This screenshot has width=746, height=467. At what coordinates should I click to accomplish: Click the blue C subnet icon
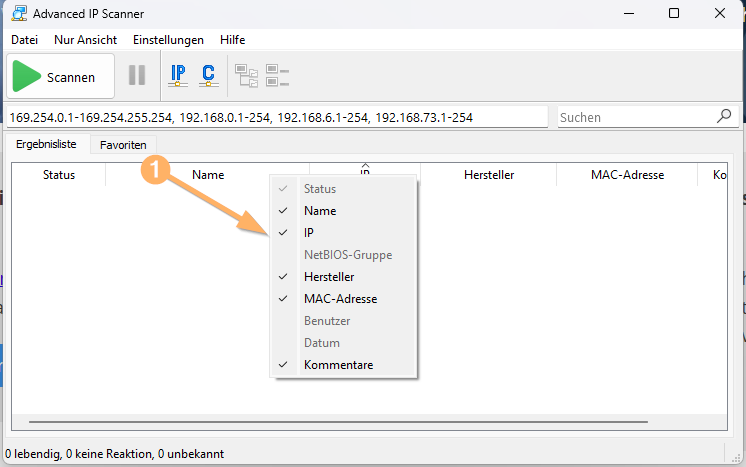[208, 75]
